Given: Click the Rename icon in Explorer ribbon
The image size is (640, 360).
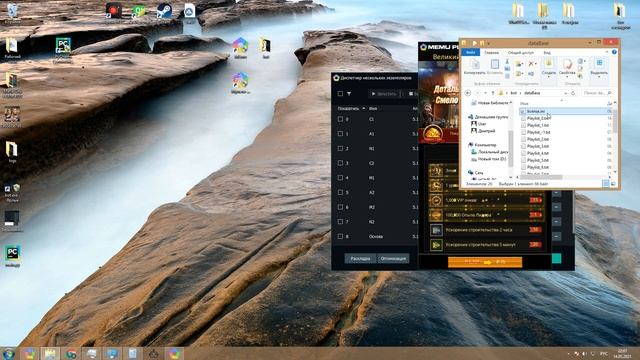Looking at the screenshot, I should 531,74.
